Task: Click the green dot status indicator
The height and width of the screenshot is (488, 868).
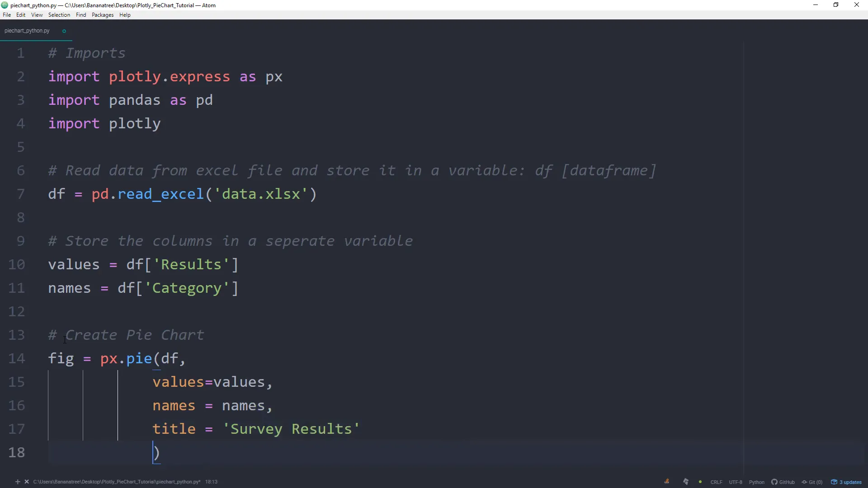Action: [x=700, y=482]
